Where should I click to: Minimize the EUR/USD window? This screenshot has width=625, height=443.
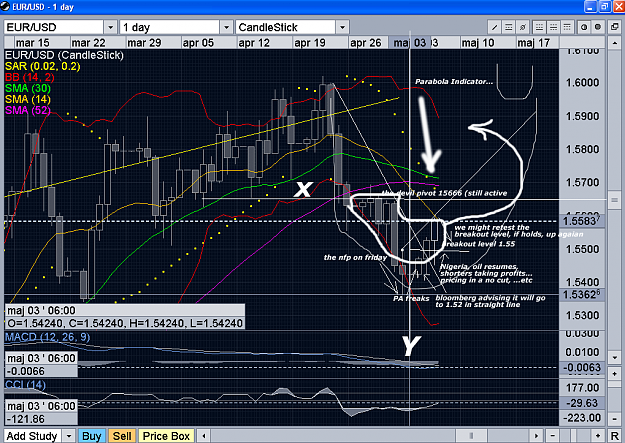coord(591,6)
